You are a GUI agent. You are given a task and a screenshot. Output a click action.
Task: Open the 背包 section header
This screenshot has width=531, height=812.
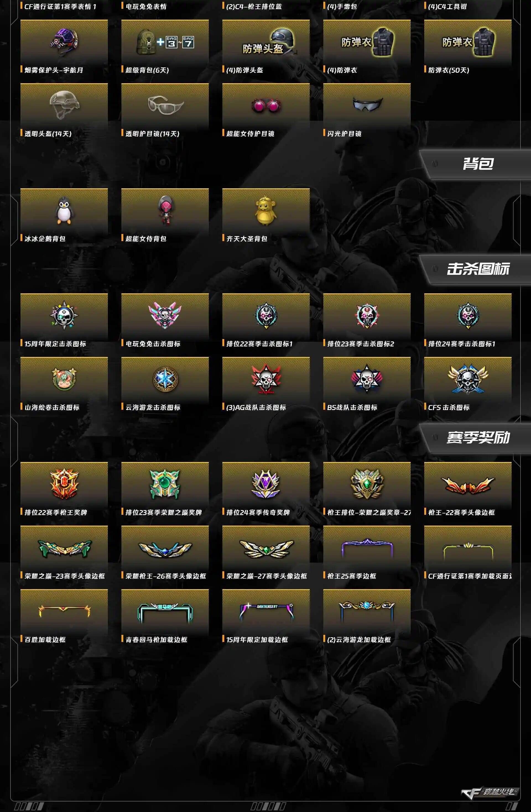(478, 164)
